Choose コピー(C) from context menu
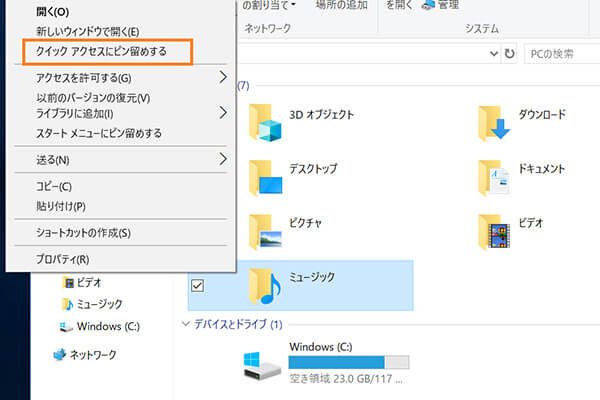The height and width of the screenshot is (400, 600). 121,186
